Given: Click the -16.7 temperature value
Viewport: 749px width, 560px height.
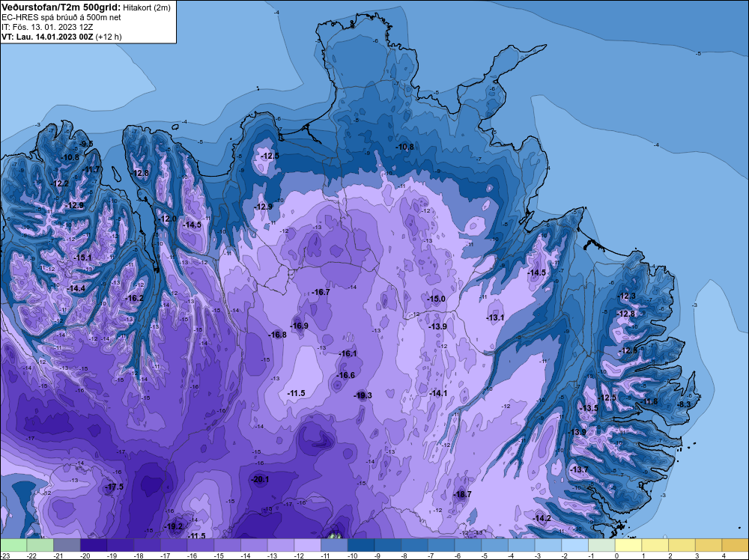Looking at the screenshot, I should [x=321, y=292].
